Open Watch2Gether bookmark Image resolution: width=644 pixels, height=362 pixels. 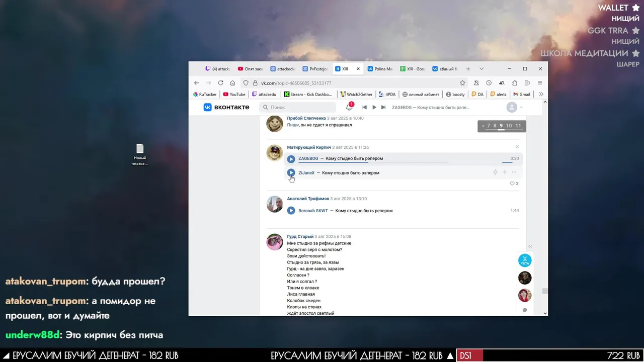coord(357,94)
